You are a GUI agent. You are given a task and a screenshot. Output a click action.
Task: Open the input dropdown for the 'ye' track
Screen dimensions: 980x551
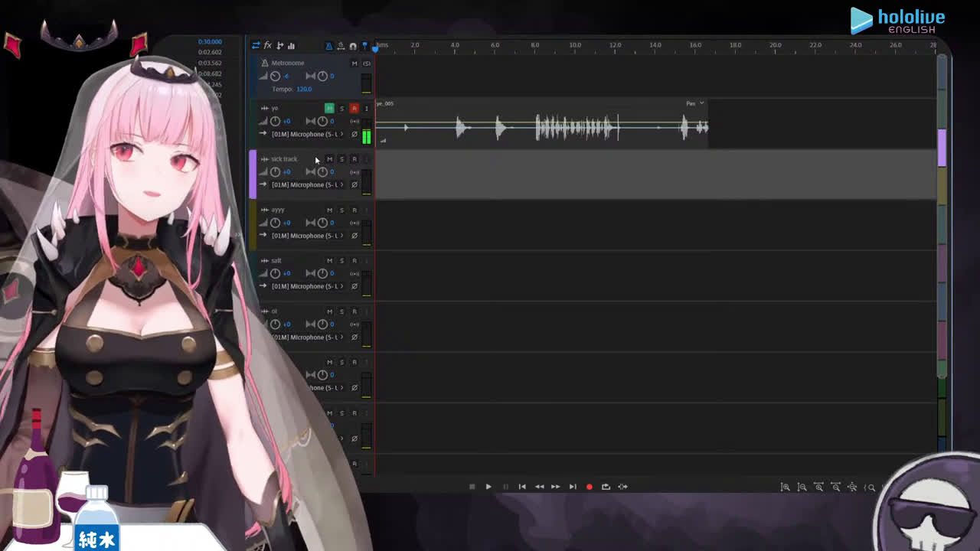point(306,134)
